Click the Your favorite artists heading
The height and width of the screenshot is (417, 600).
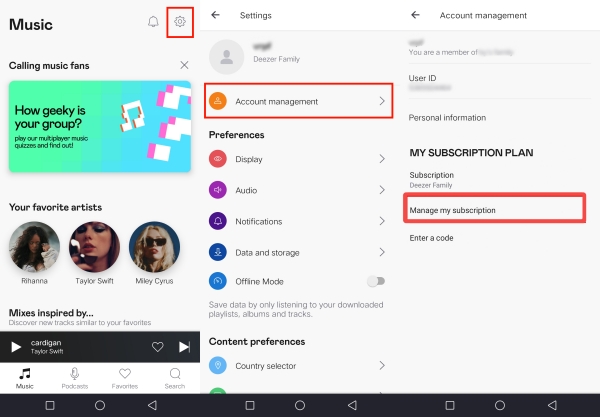click(55, 207)
